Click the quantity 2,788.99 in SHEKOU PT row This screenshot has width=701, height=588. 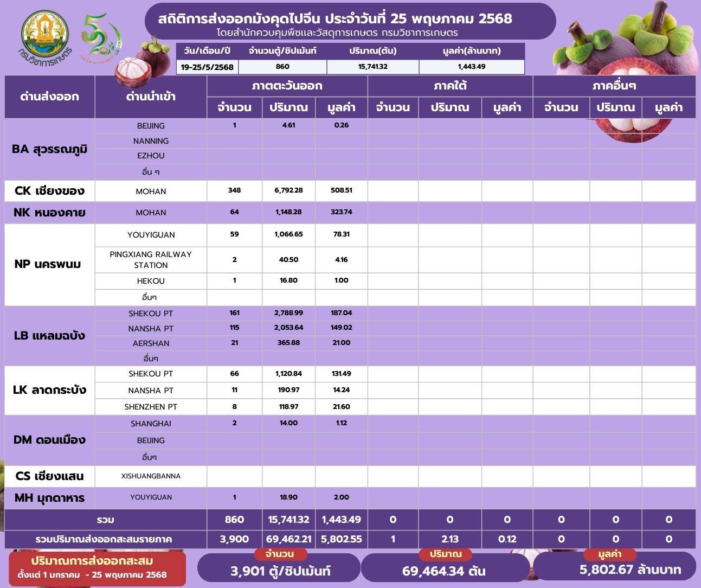288,313
